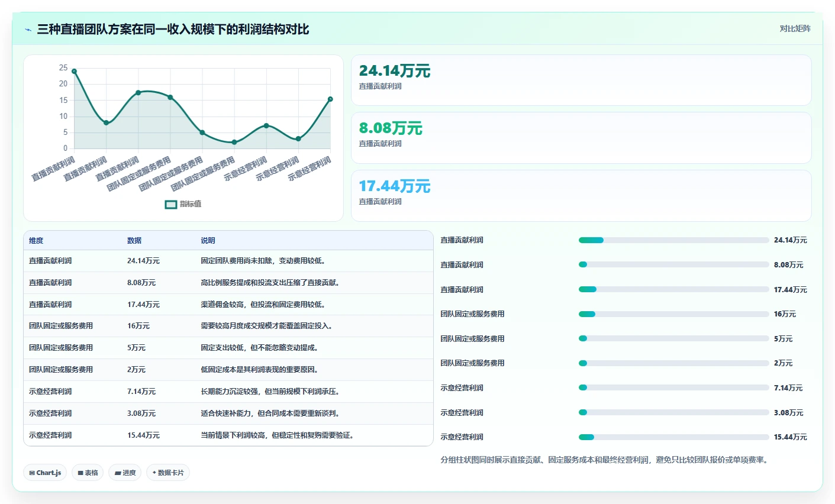Click the 数据 column header

(134, 241)
